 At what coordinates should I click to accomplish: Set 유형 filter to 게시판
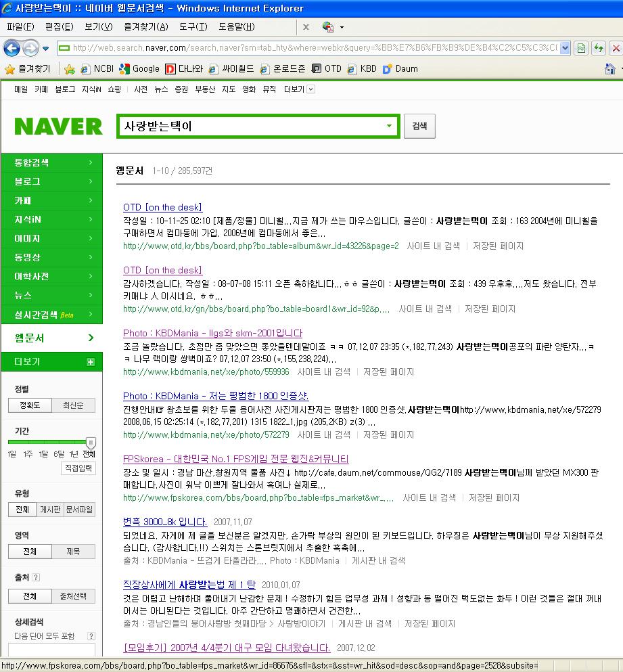(50, 510)
